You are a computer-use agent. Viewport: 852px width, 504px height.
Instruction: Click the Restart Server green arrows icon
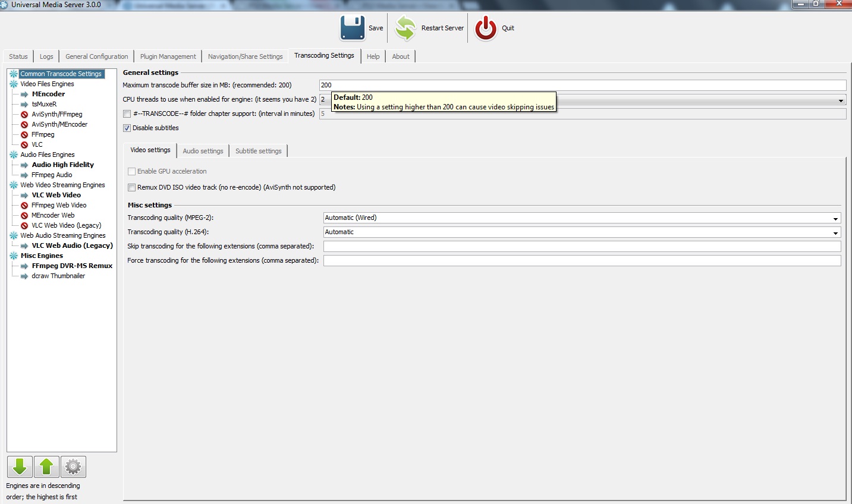405,28
